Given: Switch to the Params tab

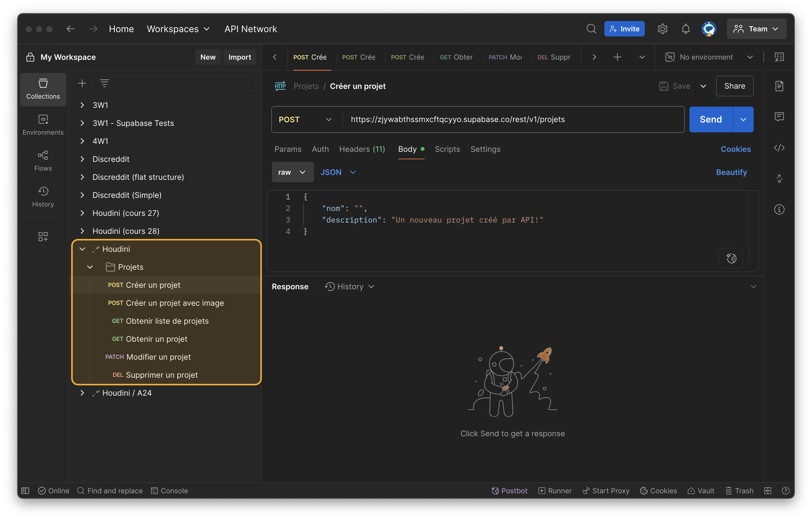Looking at the screenshot, I should coord(288,149).
